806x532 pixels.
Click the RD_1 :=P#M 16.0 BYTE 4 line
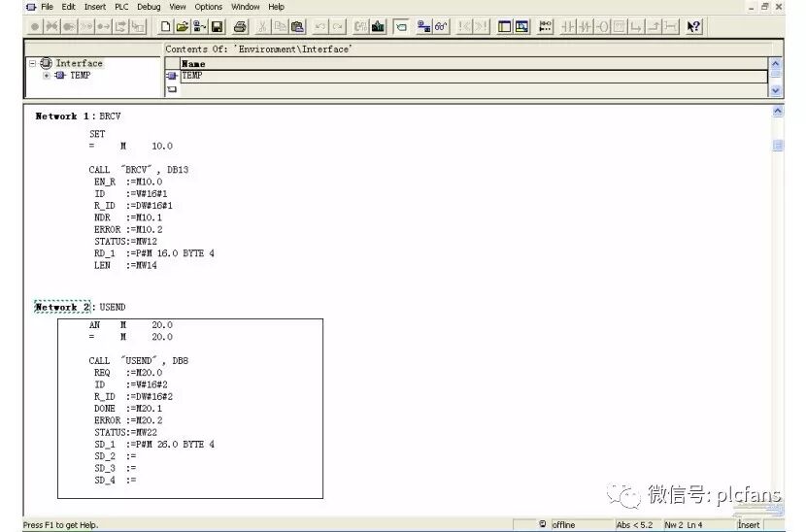tap(154, 253)
